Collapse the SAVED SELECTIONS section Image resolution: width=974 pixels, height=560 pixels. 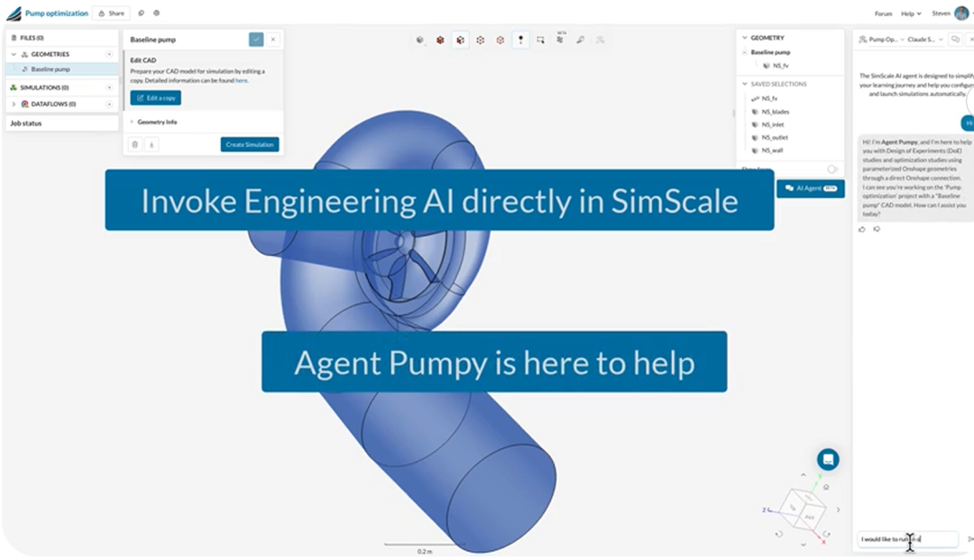click(745, 84)
